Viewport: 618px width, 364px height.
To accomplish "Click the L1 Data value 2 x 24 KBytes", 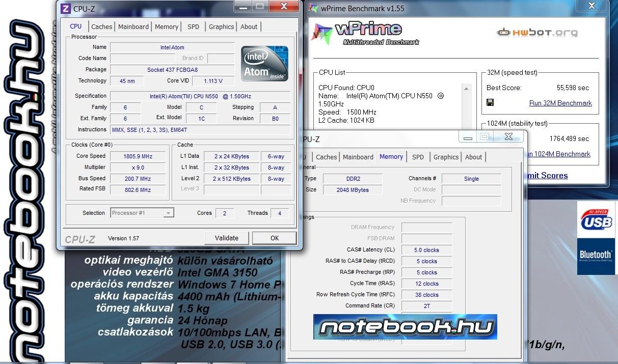I will tap(231, 156).
